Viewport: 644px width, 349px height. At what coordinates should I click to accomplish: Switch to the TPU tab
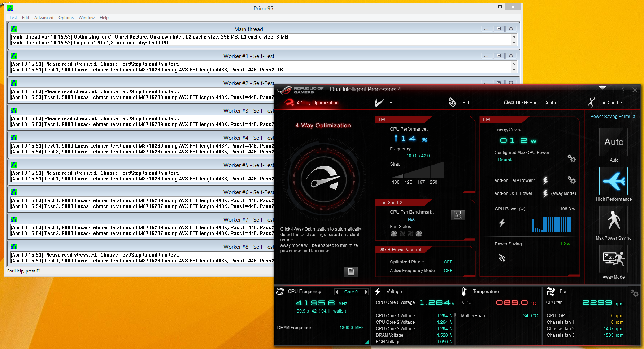(x=385, y=102)
